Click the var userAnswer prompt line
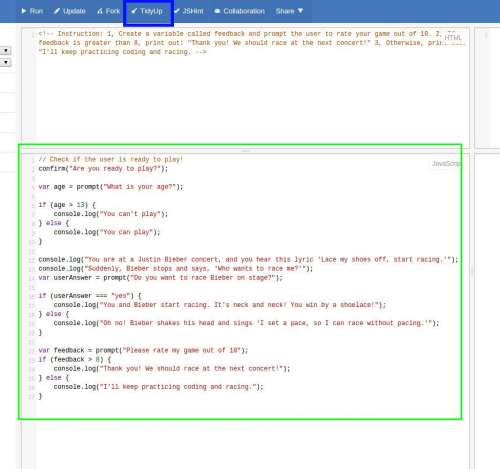This screenshot has width=500, height=469. tap(160, 278)
